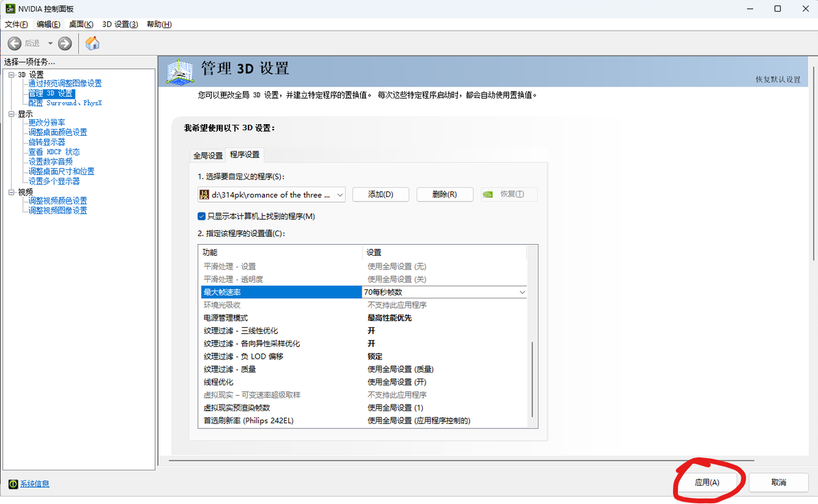
Task: Click 最高性能优先 setting value
Action: coord(389,318)
